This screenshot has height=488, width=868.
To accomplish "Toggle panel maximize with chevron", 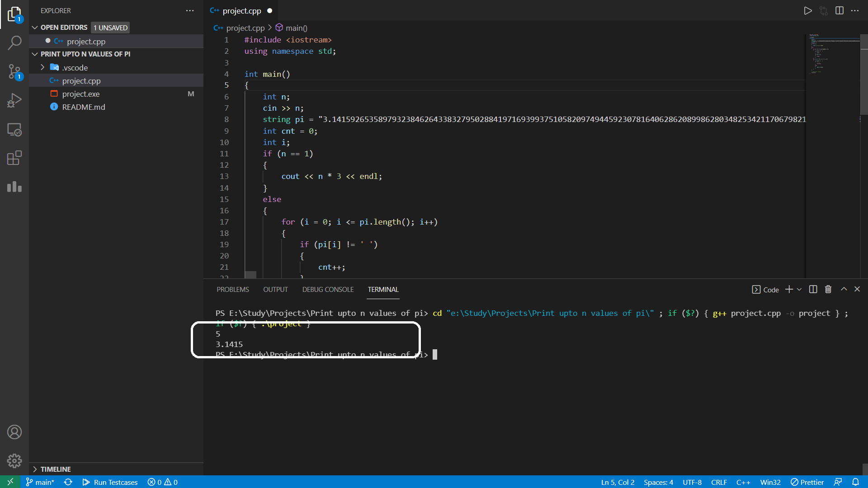I will [x=843, y=289].
